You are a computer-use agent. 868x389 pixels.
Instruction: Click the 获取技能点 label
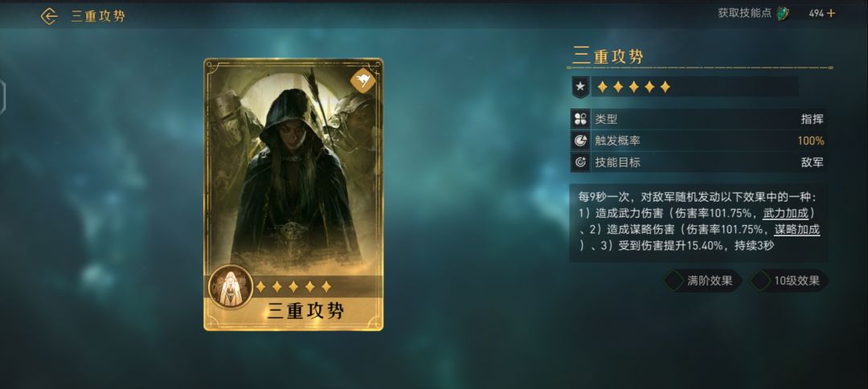[744, 14]
